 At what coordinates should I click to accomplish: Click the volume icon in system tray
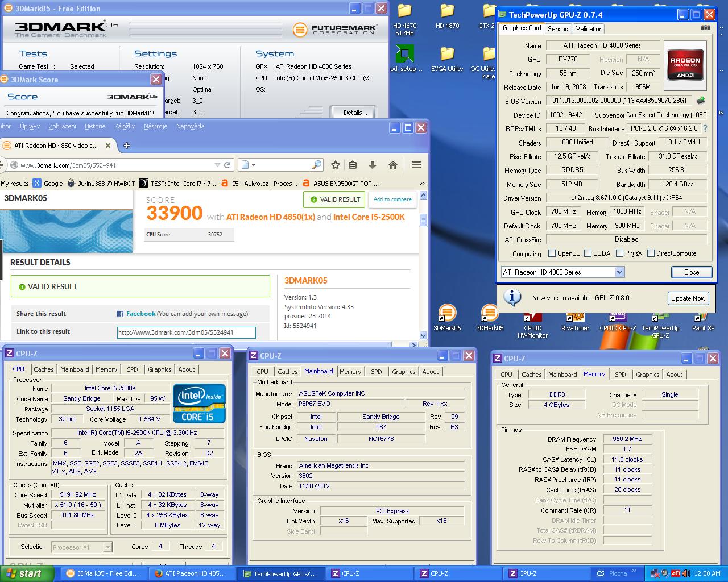tap(686, 573)
